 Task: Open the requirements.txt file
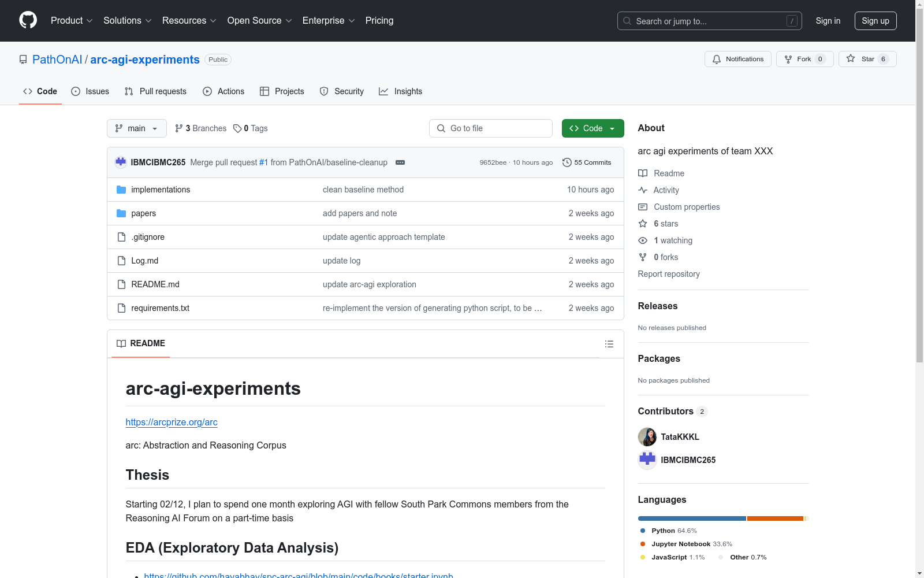coord(161,308)
